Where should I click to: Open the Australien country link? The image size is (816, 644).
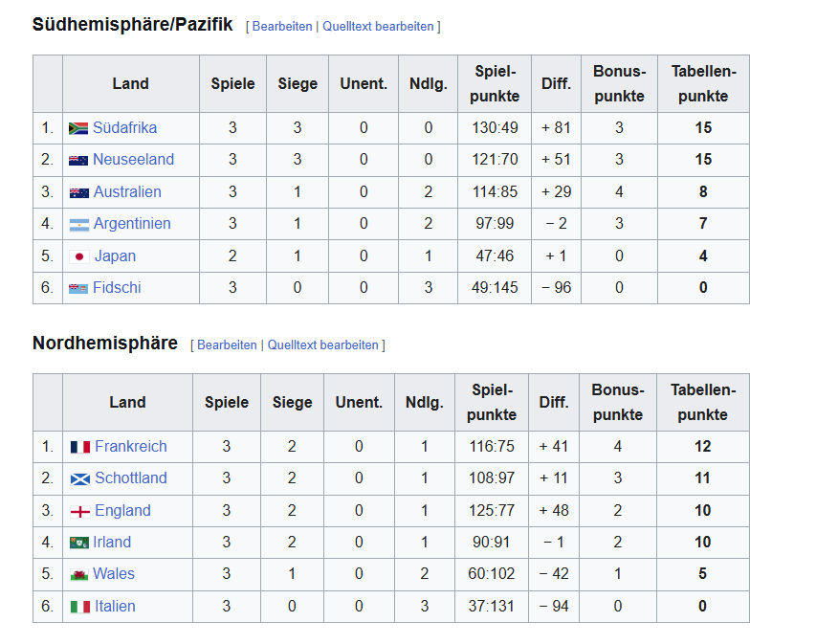(127, 191)
